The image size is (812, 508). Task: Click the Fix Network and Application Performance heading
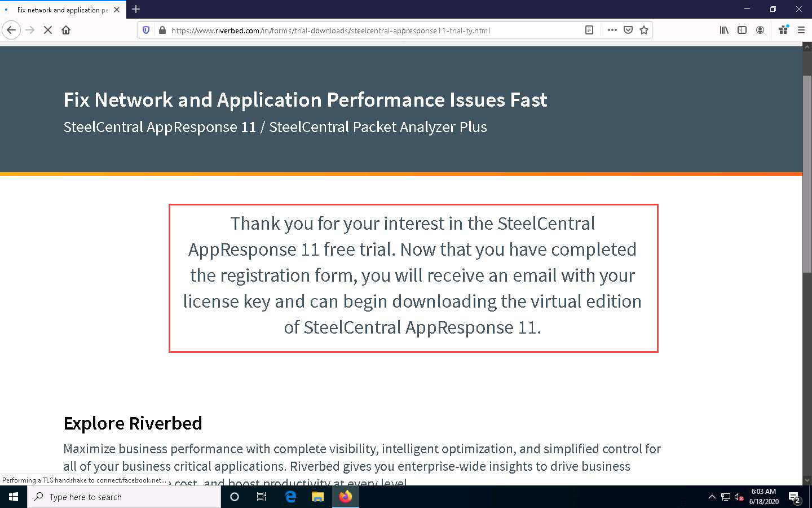[305, 100]
